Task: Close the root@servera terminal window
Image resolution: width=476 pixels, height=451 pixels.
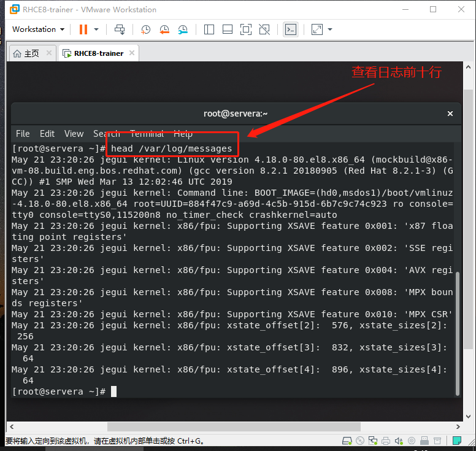Action: [x=450, y=114]
